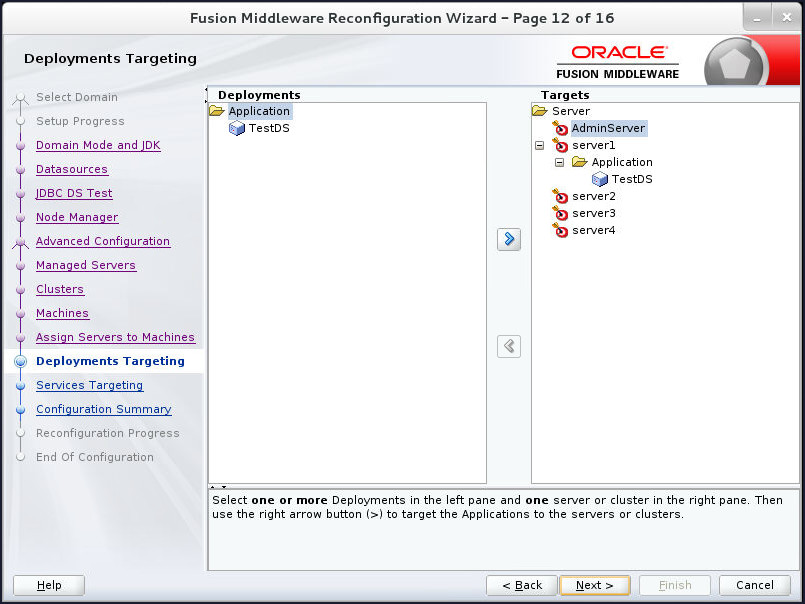Select the Server root node in Targets
Screen dimensions: 805x604
571,111
